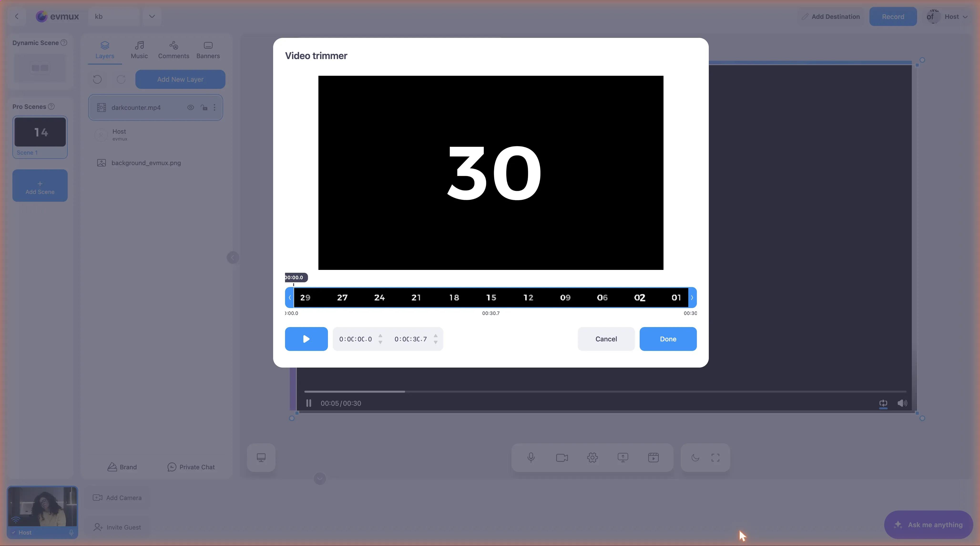Click Add New Layer
This screenshot has height=546, width=980.
[x=180, y=79]
